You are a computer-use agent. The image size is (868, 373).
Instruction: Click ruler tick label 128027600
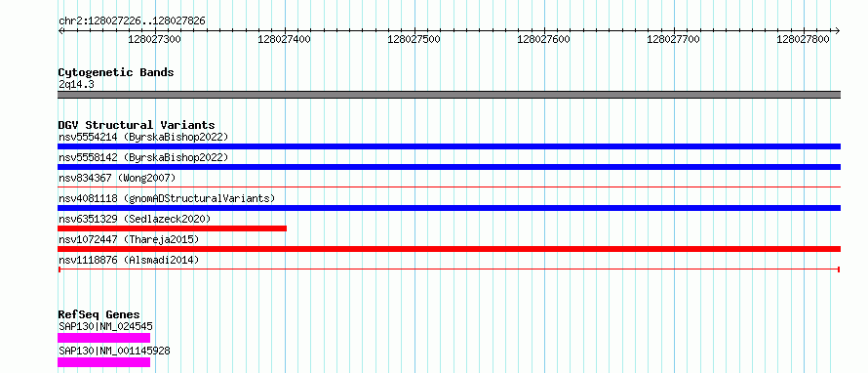(x=543, y=39)
